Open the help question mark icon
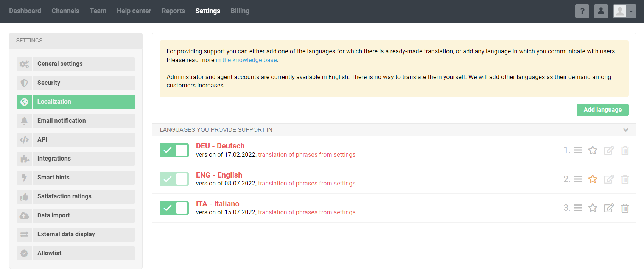 582,11
